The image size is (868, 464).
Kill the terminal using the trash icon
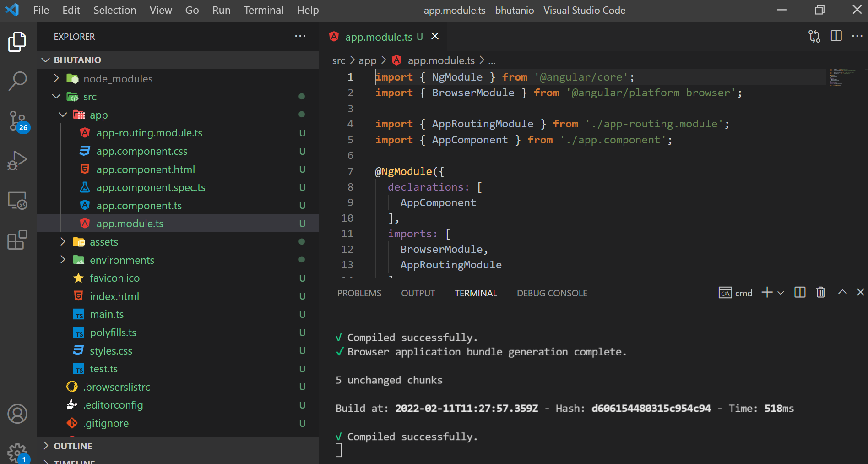[x=820, y=292]
